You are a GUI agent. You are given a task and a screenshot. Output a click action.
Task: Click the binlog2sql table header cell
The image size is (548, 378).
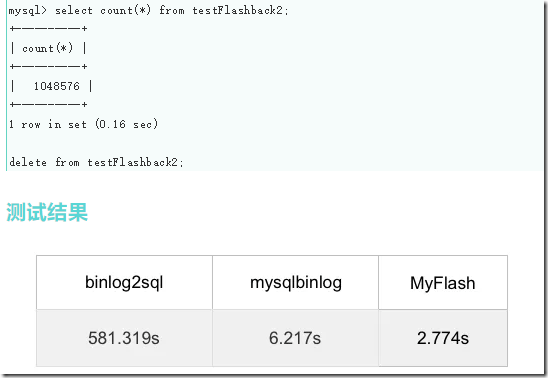[124, 282]
